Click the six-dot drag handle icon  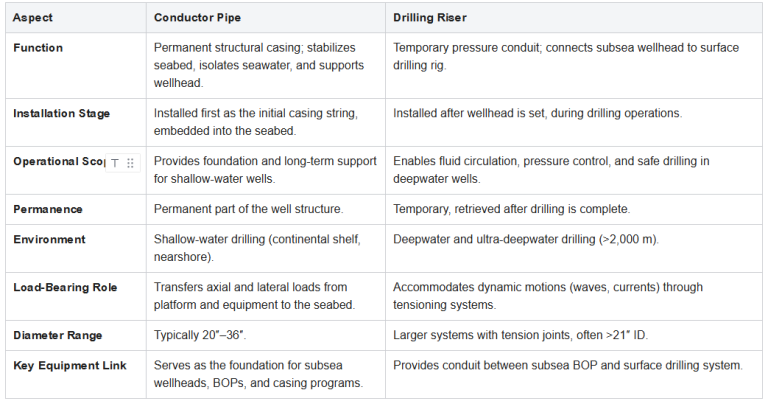pyautogui.click(x=130, y=162)
